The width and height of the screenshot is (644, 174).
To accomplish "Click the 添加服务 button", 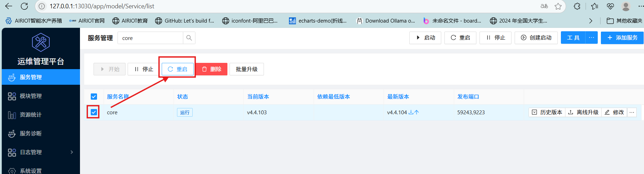I will (622, 38).
